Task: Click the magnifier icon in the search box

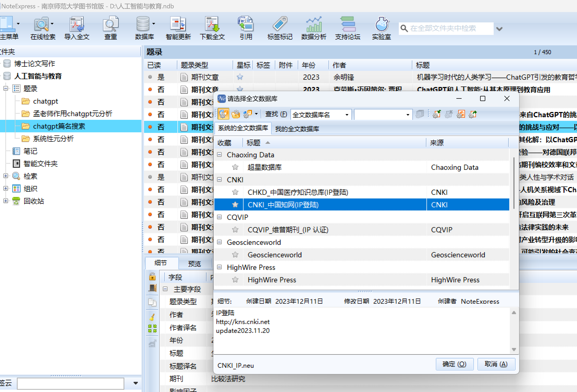Action: coord(404,28)
